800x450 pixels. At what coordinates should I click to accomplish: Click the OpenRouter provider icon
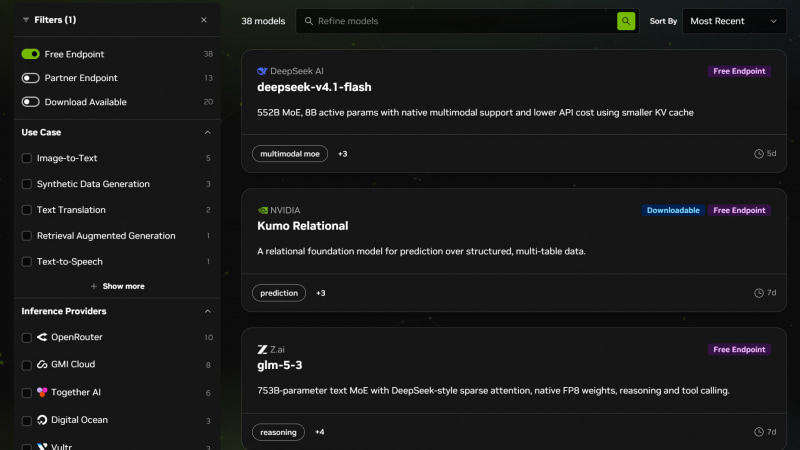(42, 337)
